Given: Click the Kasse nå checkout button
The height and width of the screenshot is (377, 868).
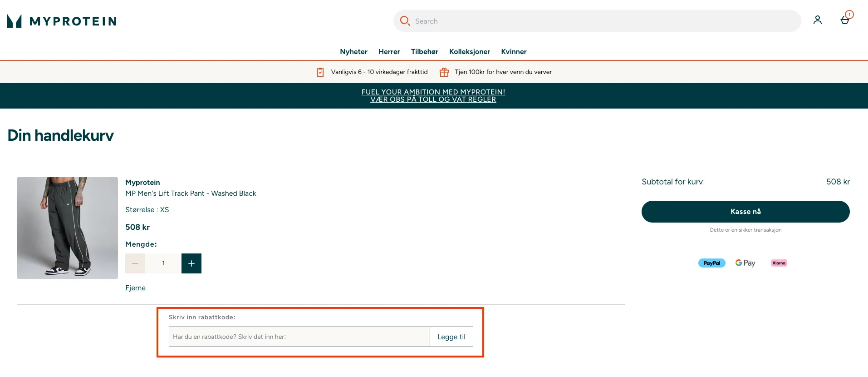Looking at the screenshot, I should point(745,212).
